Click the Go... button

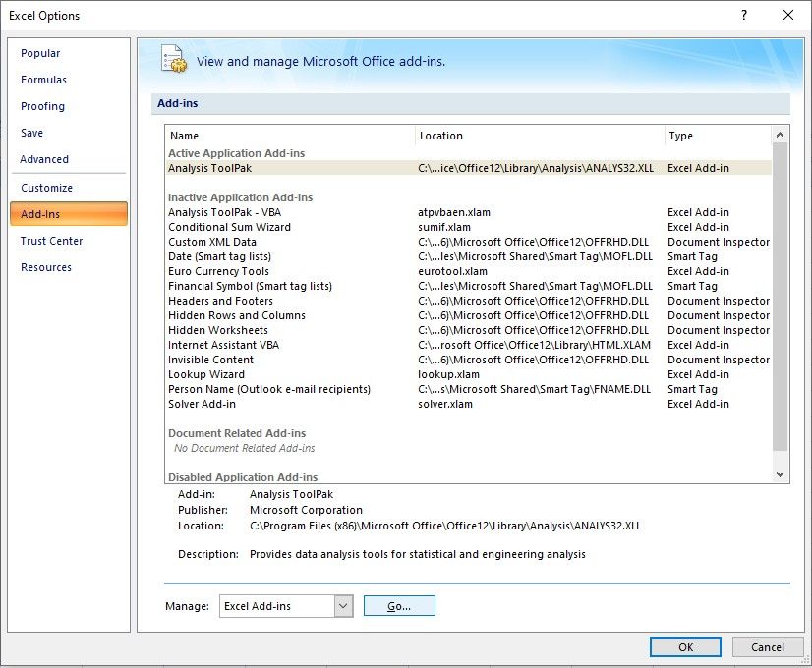[x=399, y=606]
